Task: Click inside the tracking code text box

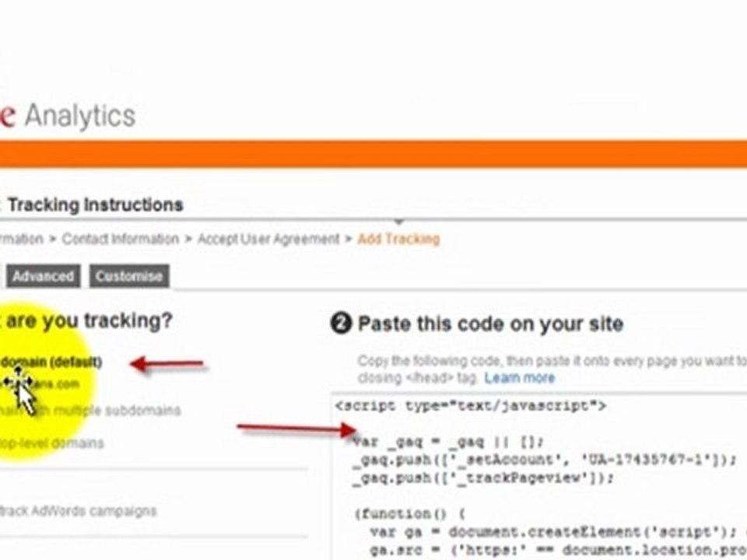Action: pos(539,477)
